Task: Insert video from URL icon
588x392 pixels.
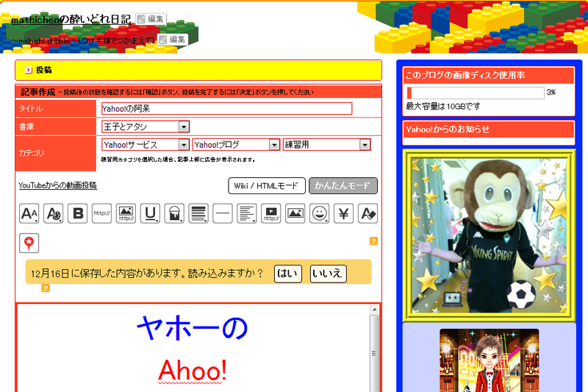Action: coord(271,213)
